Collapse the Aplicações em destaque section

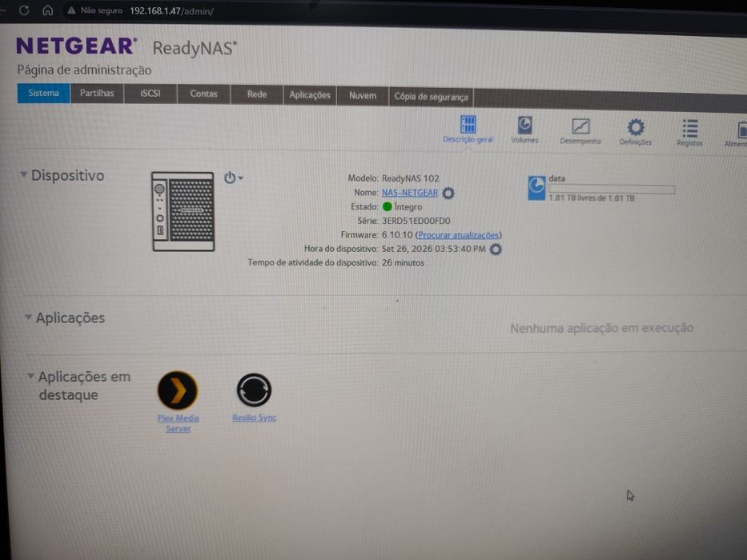tap(30, 376)
